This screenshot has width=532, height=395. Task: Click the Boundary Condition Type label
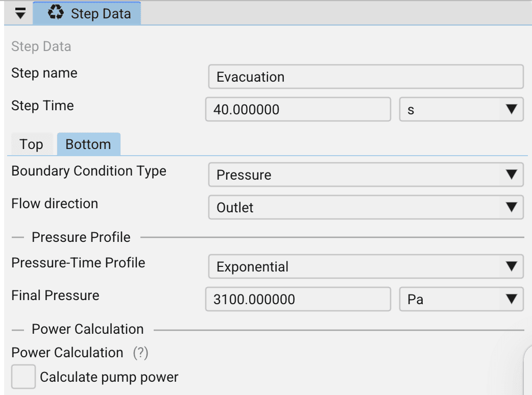89,171
